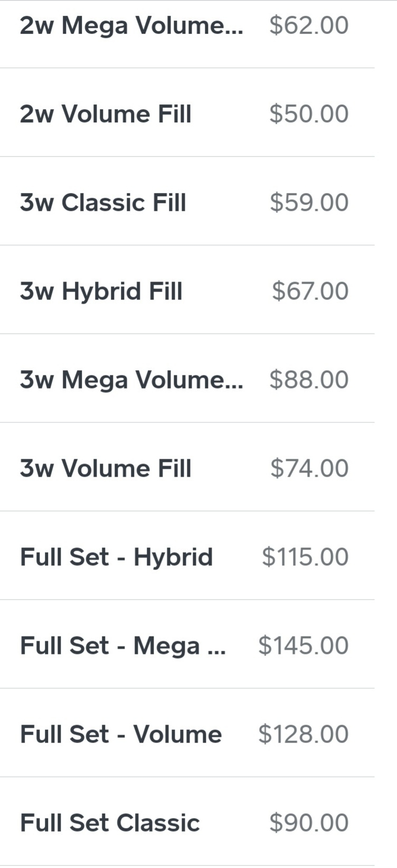Tap the $128.00 price
Viewport: 397px width, 868px height.
coord(304,734)
